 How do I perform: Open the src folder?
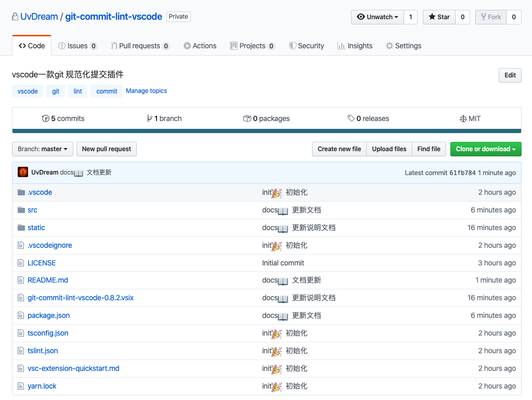tap(33, 210)
